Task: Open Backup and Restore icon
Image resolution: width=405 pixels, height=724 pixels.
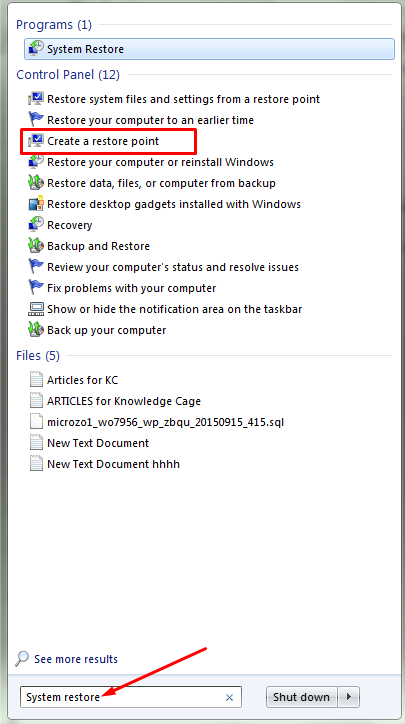Action: pos(36,246)
